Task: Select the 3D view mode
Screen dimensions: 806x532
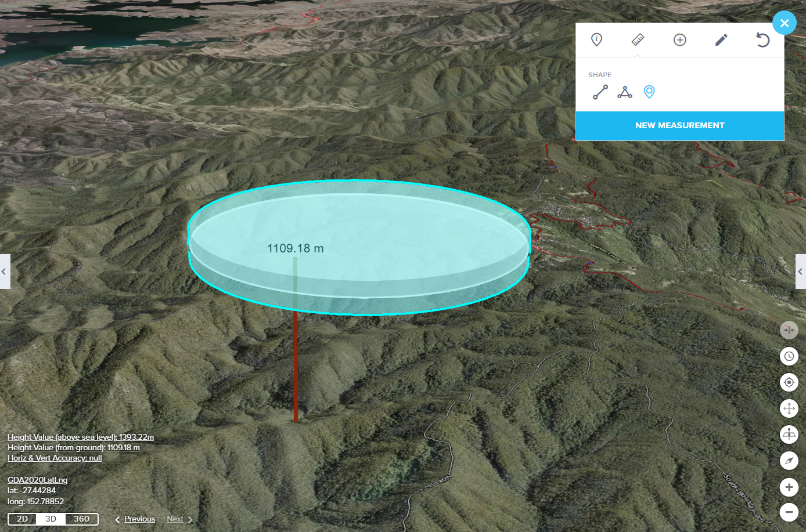Action: tap(51, 519)
